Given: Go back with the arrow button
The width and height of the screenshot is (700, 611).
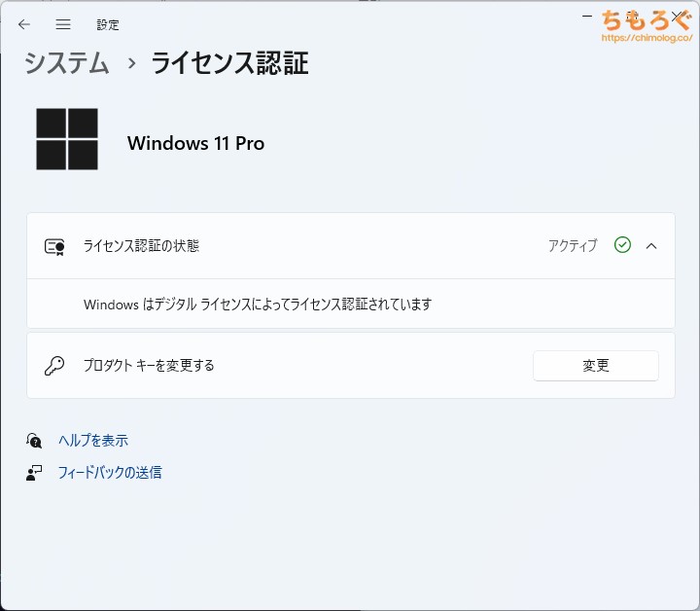Looking at the screenshot, I should pyautogui.click(x=24, y=24).
